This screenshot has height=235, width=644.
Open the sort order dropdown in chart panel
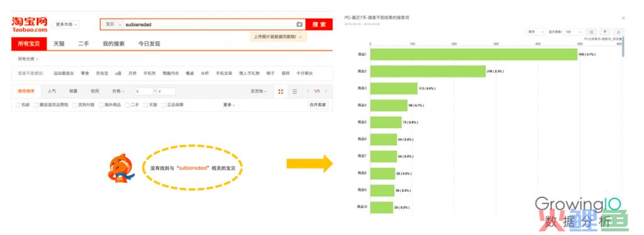[536, 31]
